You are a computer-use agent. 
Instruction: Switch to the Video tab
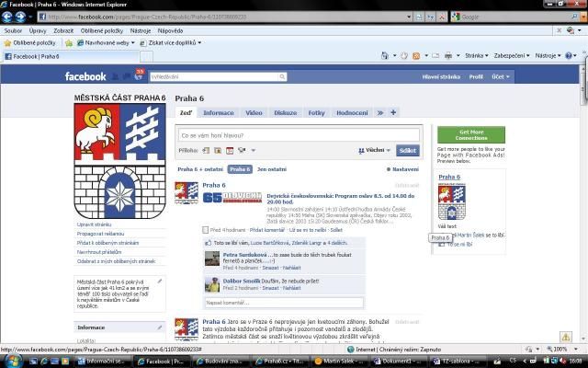tap(254, 112)
